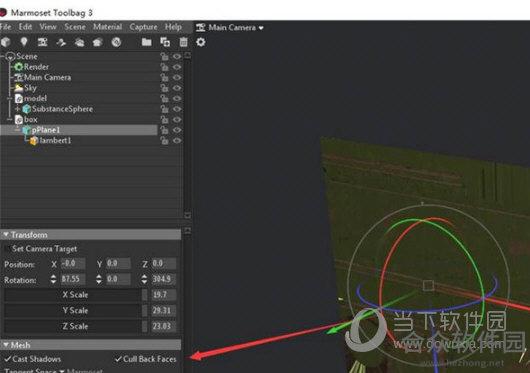The height and width of the screenshot is (373, 530).
Task: Expand the SubstanceSphere tree node
Action: click(x=18, y=109)
